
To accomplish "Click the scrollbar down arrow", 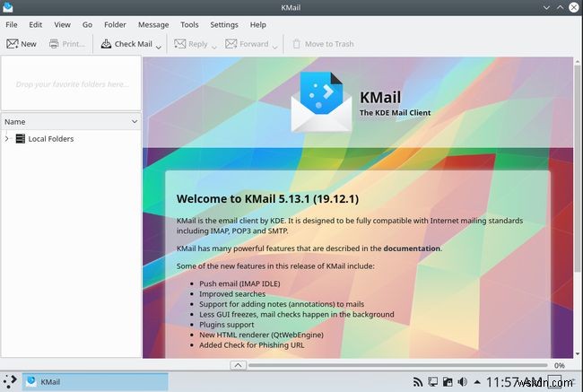I will 578,354.
